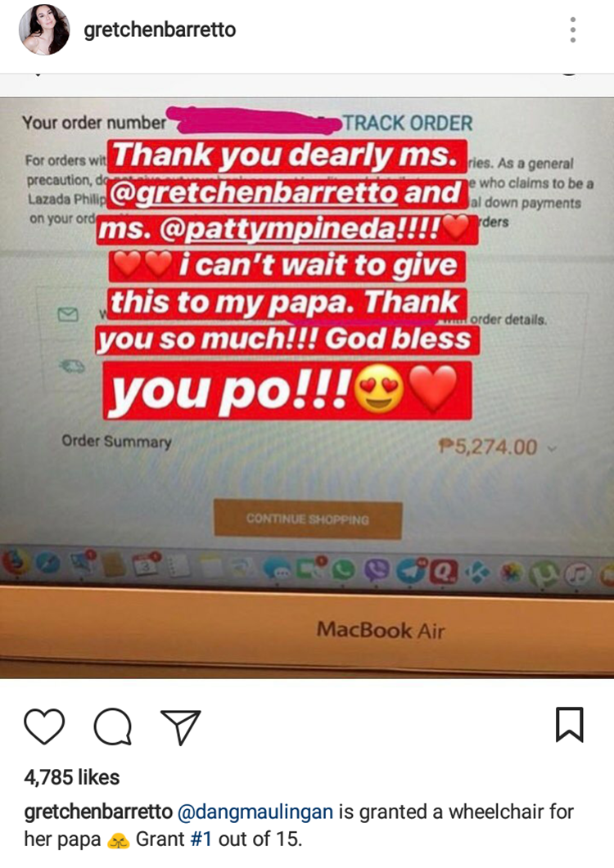This screenshot has height=868, width=614.
Task: Share the post via paper plane icon
Action: coord(180,726)
